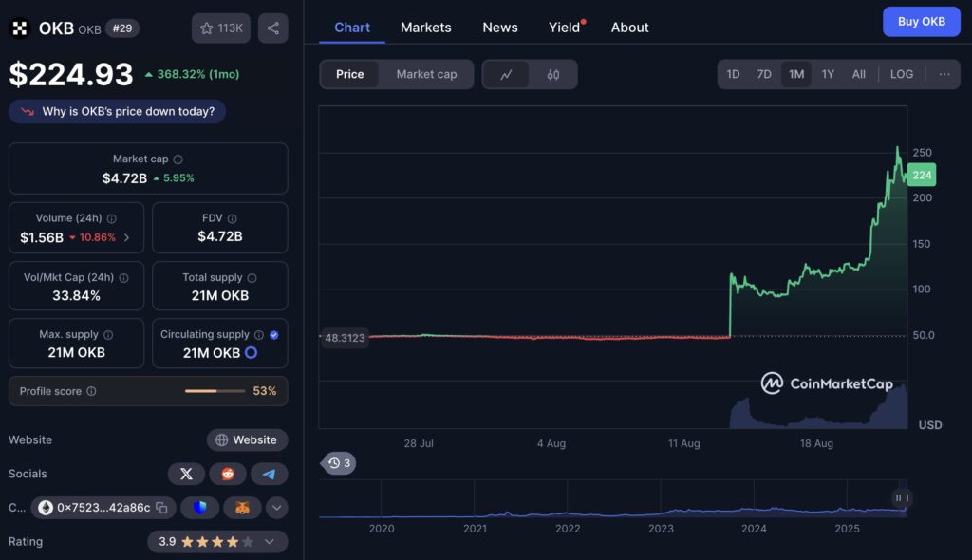972x560 pixels.
Task: Click the verified circulating supply badge
Action: [x=274, y=335]
